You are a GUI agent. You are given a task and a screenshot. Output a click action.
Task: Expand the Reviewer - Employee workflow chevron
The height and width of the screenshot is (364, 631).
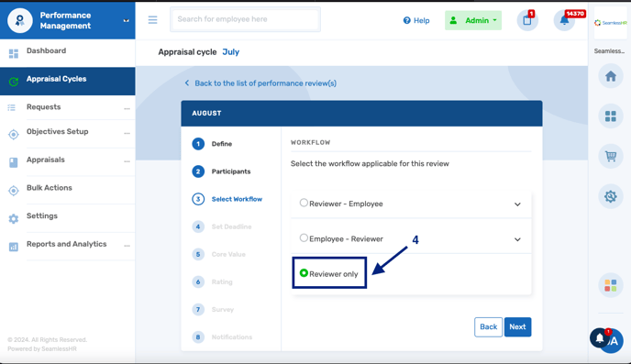click(517, 204)
